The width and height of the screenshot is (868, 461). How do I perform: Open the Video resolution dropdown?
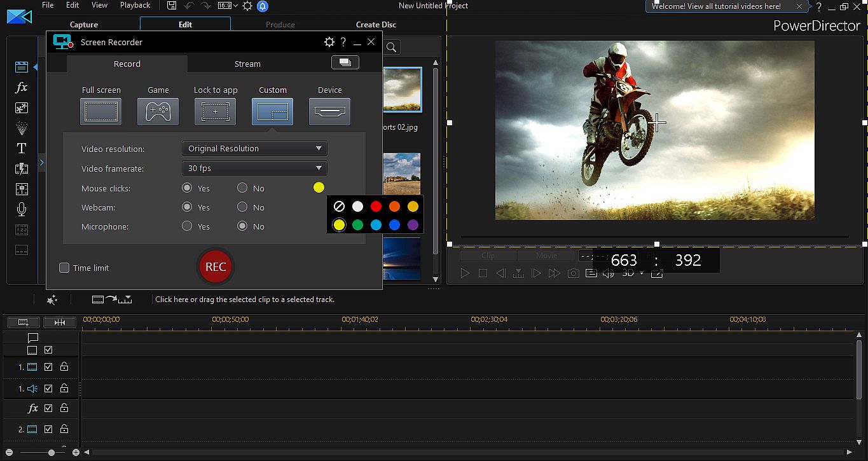pos(254,148)
